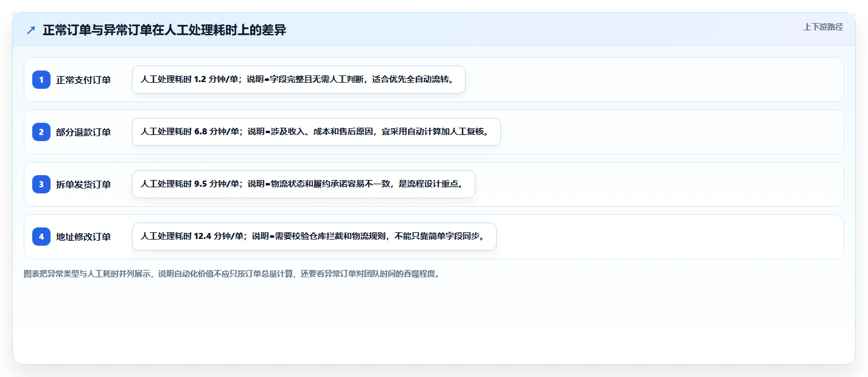Click the number 2 badge for 部分退款订单
This screenshot has width=868, height=377.
tap(41, 132)
